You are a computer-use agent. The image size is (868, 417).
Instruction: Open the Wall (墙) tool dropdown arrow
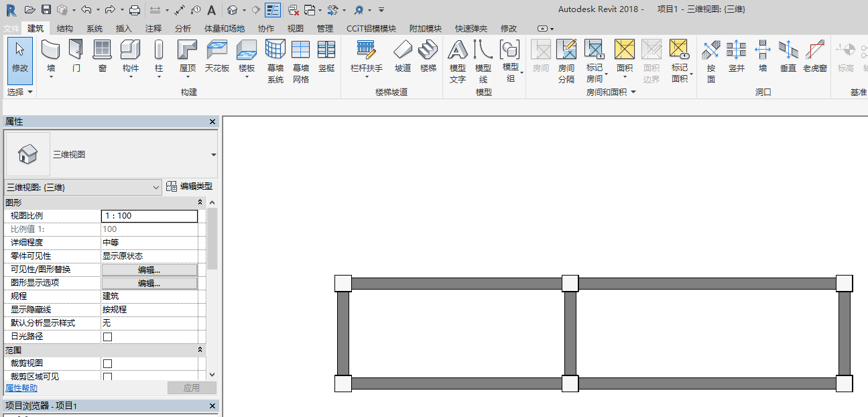(x=51, y=77)
